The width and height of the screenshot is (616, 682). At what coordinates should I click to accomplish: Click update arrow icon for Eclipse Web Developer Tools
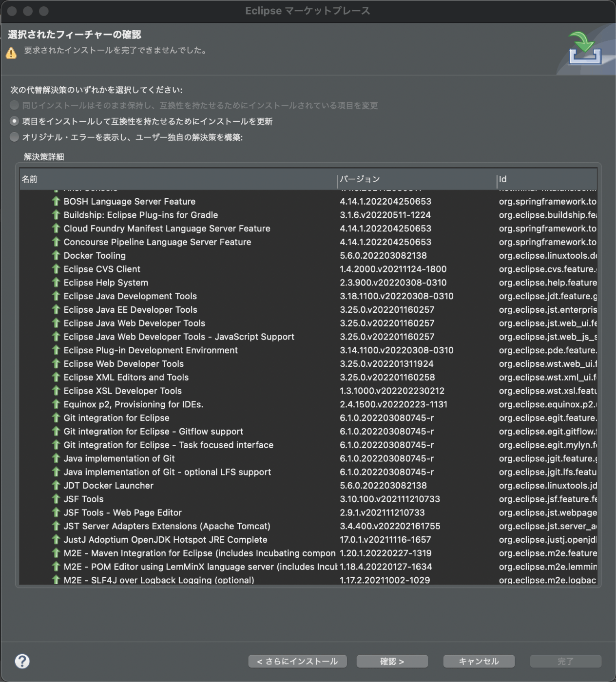tap(56, 364)
